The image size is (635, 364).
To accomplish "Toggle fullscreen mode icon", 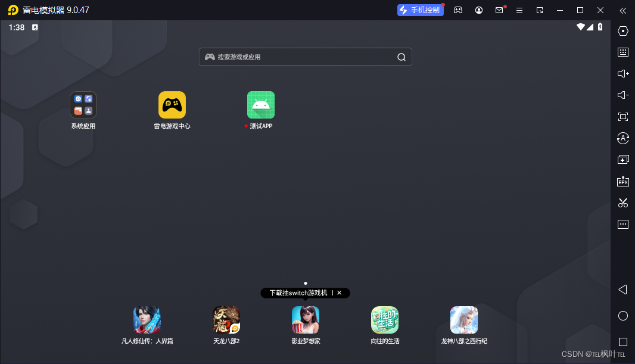I will point(623,117).
